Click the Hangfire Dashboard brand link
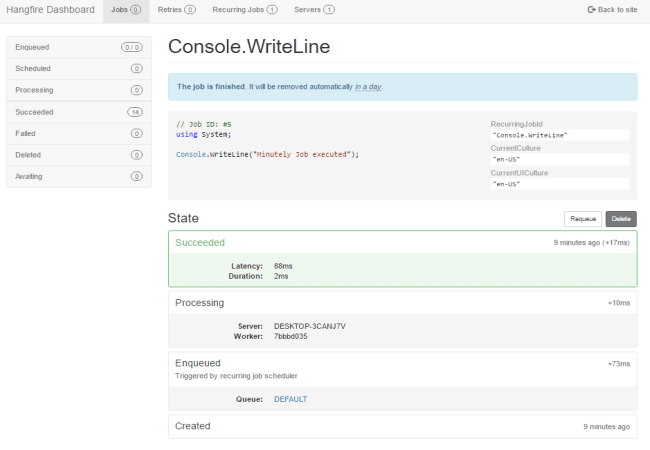The width and height of the screenshot is (650, 450). 50,9
